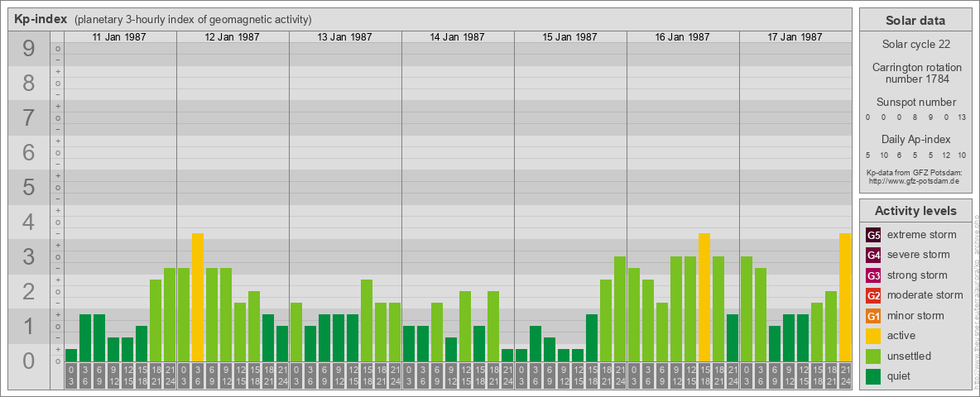Click the Kp-index chart title
Screen dimensions: 980x397
[x=41, y=19]
